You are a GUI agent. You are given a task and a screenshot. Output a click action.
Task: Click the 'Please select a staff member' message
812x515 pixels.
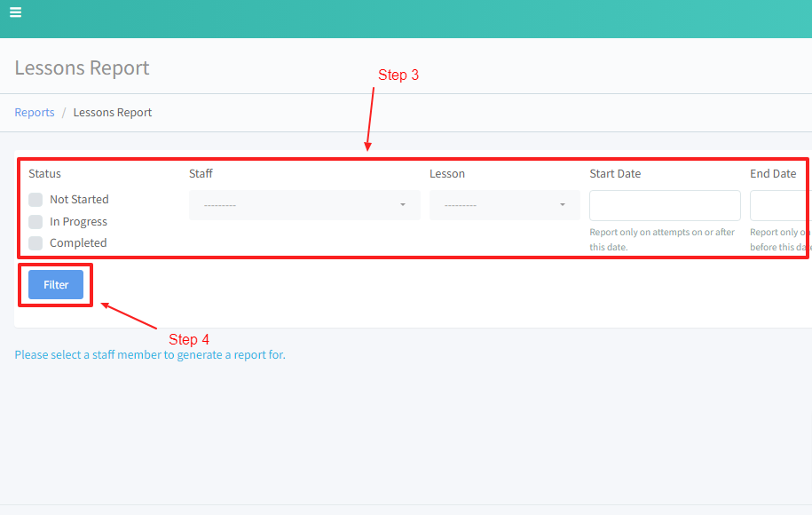tap(150, 355)
